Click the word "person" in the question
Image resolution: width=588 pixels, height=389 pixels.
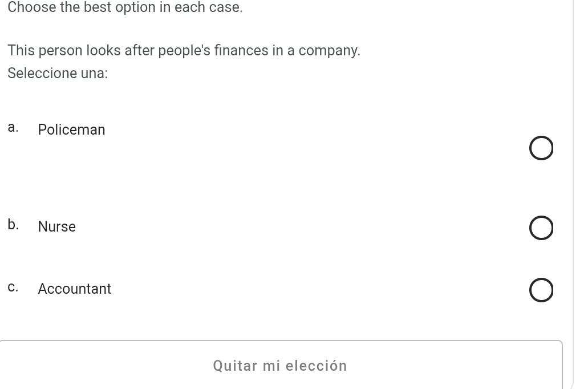(x=60, y=51)
